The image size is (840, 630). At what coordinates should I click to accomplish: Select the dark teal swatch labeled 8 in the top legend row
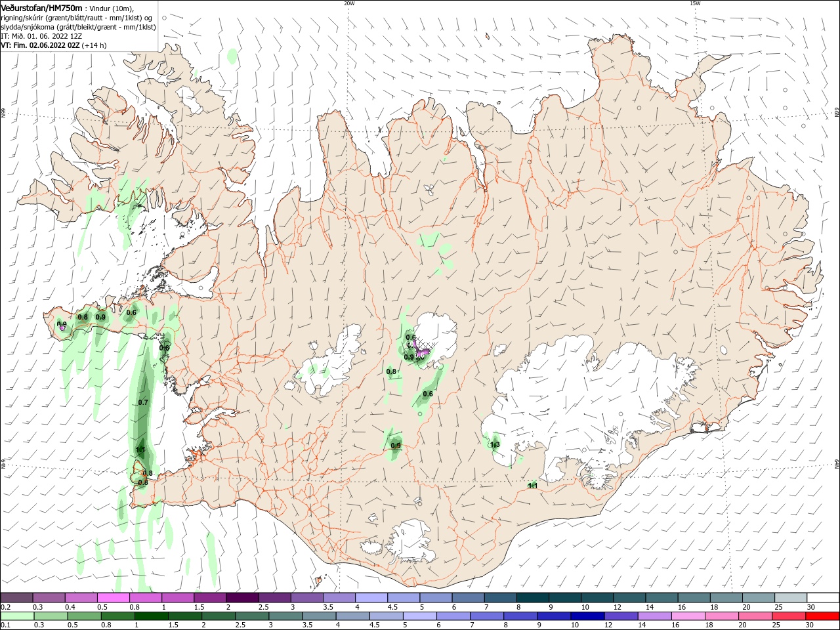533,598
